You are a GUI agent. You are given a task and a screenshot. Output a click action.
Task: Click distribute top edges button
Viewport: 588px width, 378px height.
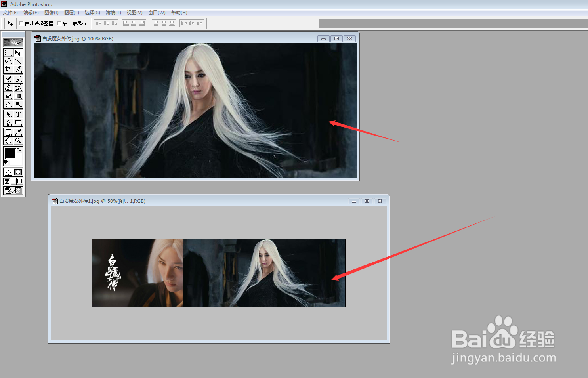pos(156,23)
